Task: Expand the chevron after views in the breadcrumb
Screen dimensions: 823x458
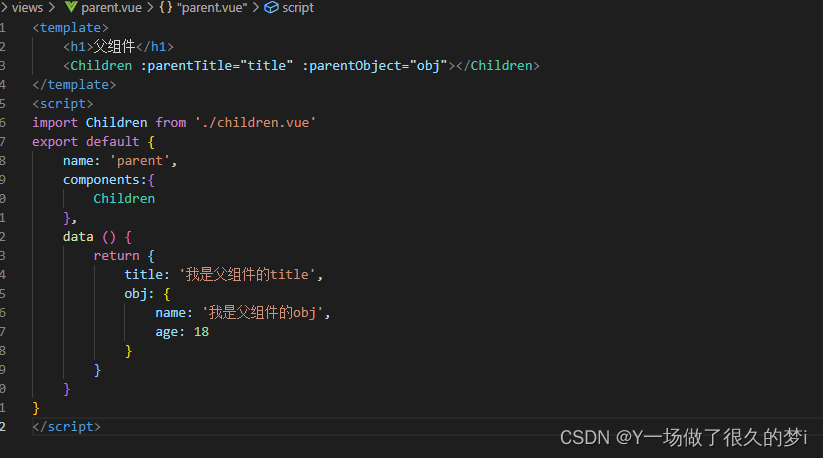Action: click(51, 8)
